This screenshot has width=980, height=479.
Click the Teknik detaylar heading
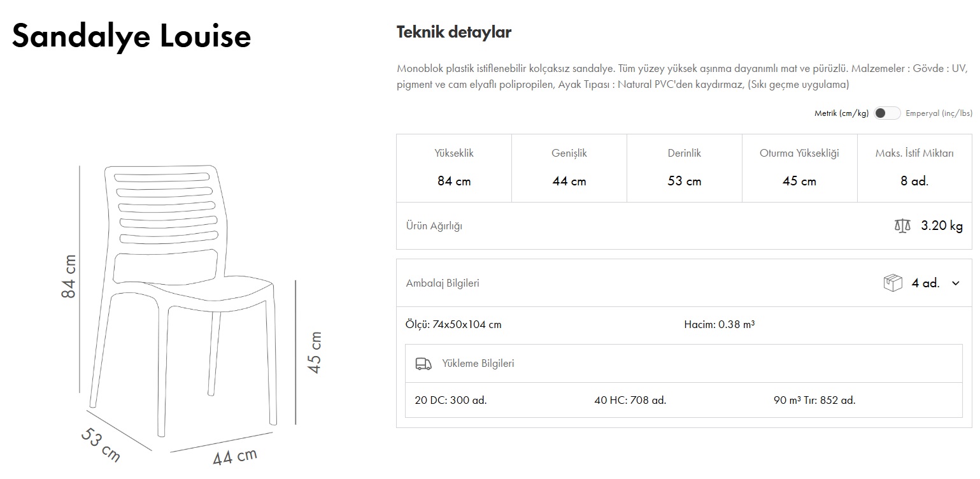coord(454,32)
